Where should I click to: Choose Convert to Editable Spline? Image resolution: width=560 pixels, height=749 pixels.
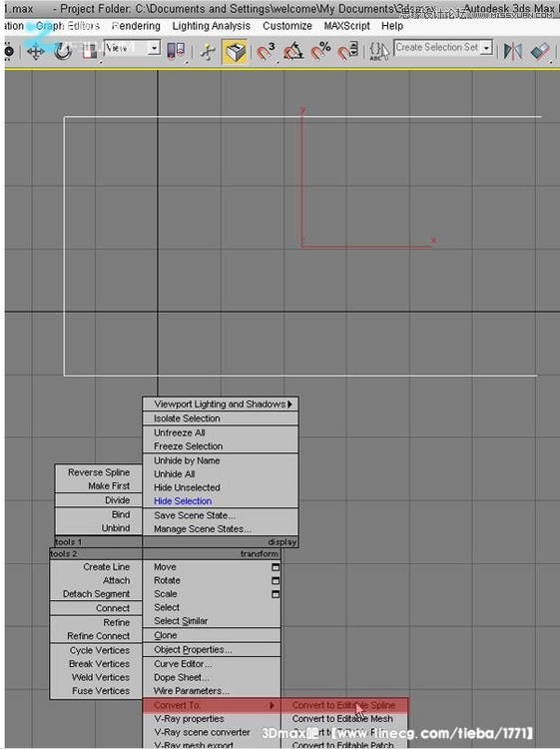[x=343, y=705]
